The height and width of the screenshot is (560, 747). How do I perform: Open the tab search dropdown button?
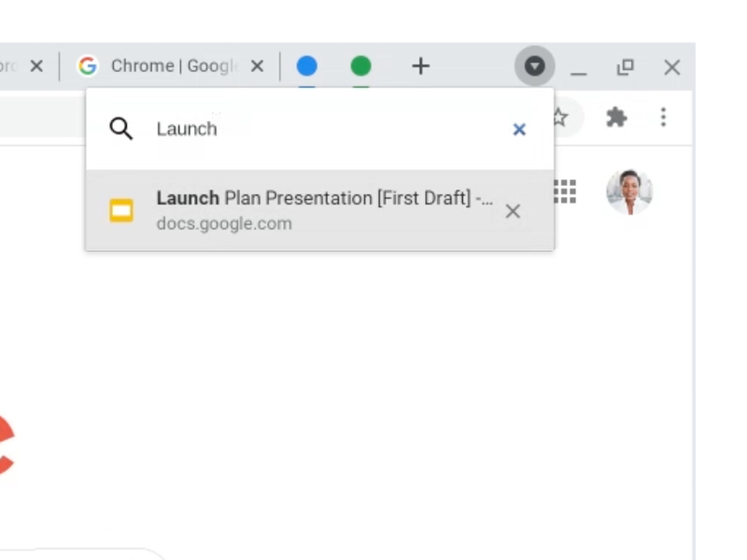click(534, 66)
